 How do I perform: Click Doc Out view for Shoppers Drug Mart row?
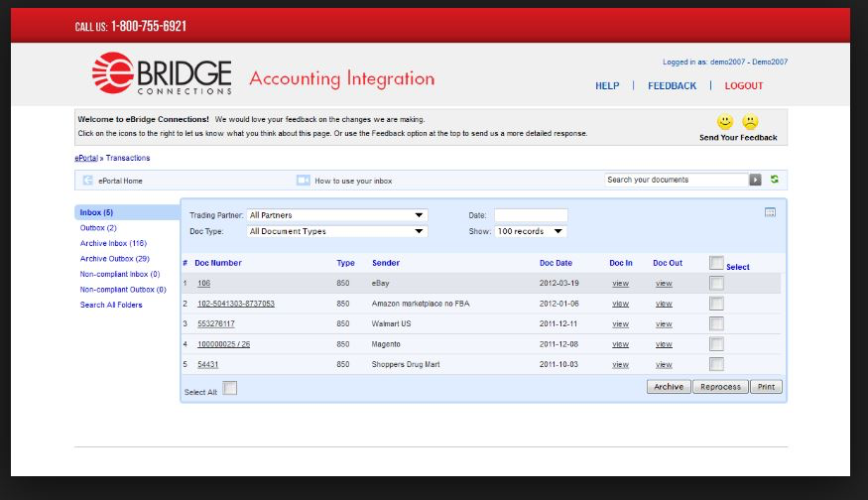pos(664,365)
